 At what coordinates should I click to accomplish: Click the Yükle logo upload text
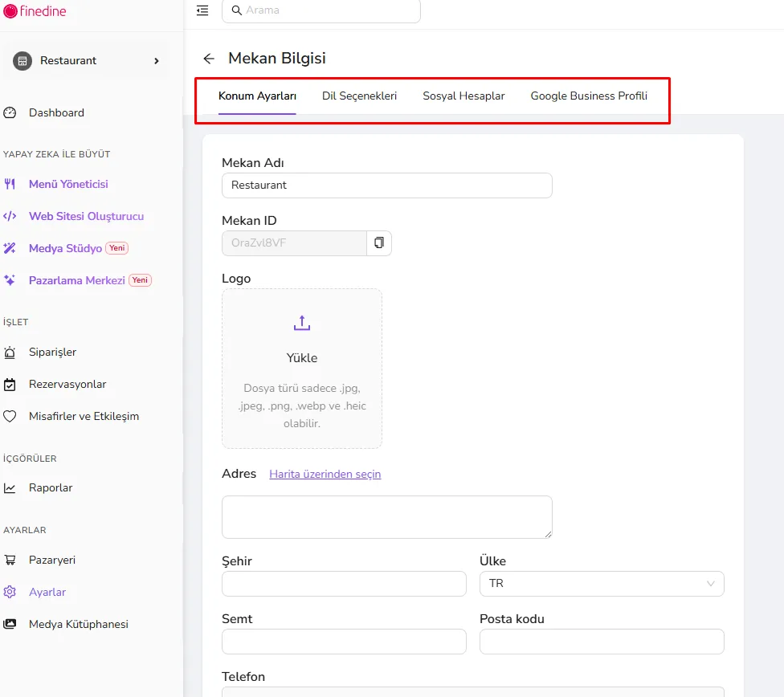[x=302, y=358]
